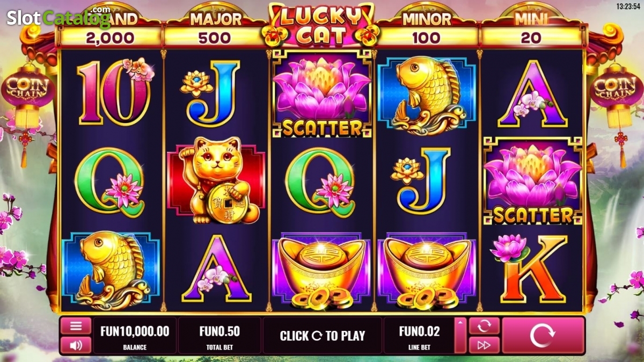This screenshot has width=644, height=362.
Task: Open the Total Bet panel
Action: tap(219, 336)
